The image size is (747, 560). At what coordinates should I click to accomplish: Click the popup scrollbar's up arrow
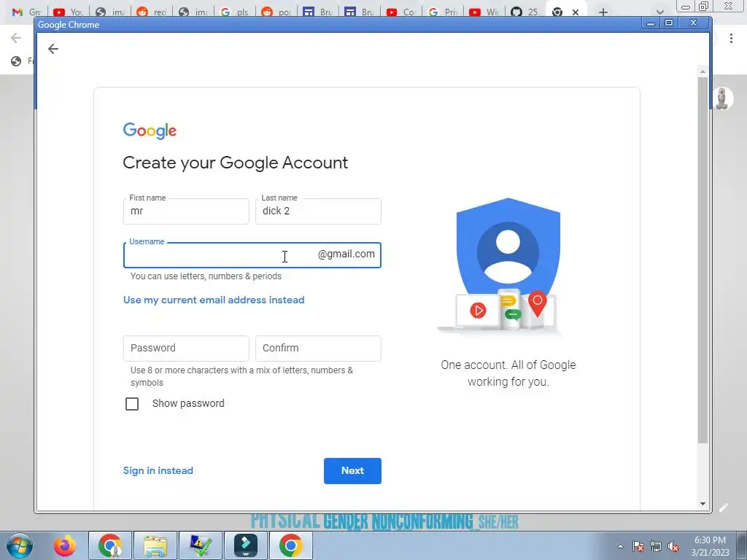(x=703, y=71)
